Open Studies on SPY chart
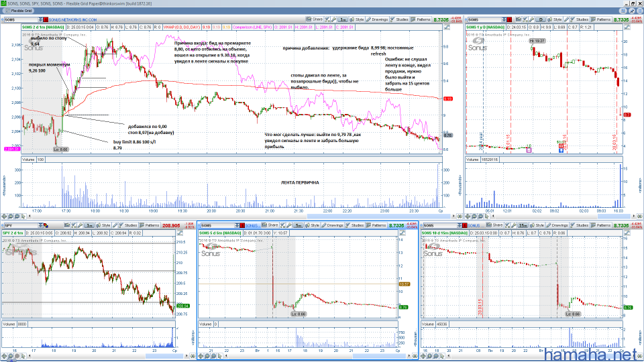Image resolution: width=644 pixels, height=362 pixels. coord(129,225)
